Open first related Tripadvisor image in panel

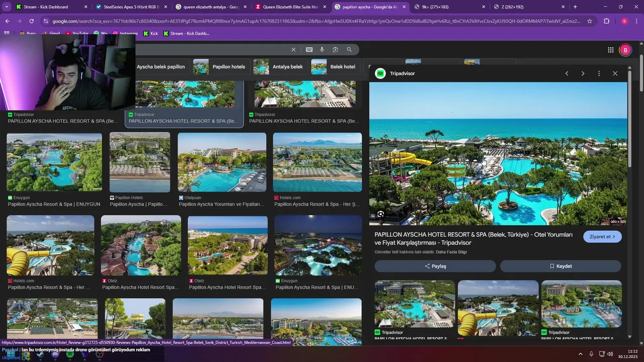coord(415,304)
